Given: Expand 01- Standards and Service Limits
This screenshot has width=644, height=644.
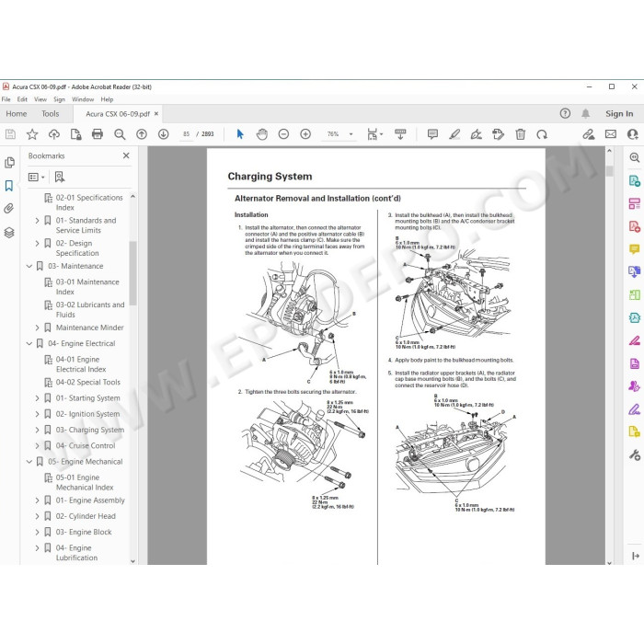Looking at the screenshot, I should click(x=37, y=221).
